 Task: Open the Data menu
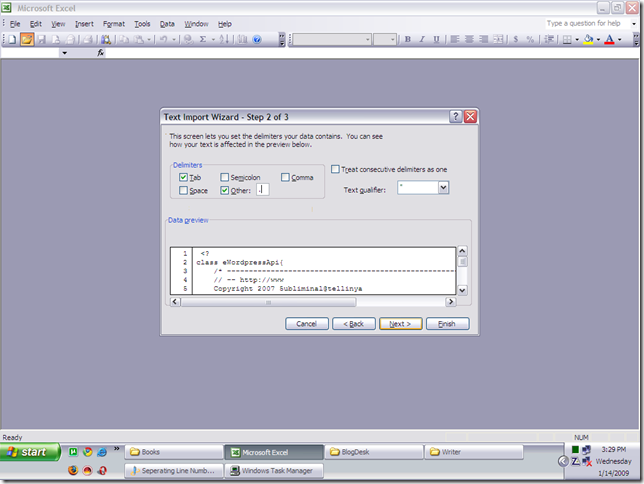point(167,24)
